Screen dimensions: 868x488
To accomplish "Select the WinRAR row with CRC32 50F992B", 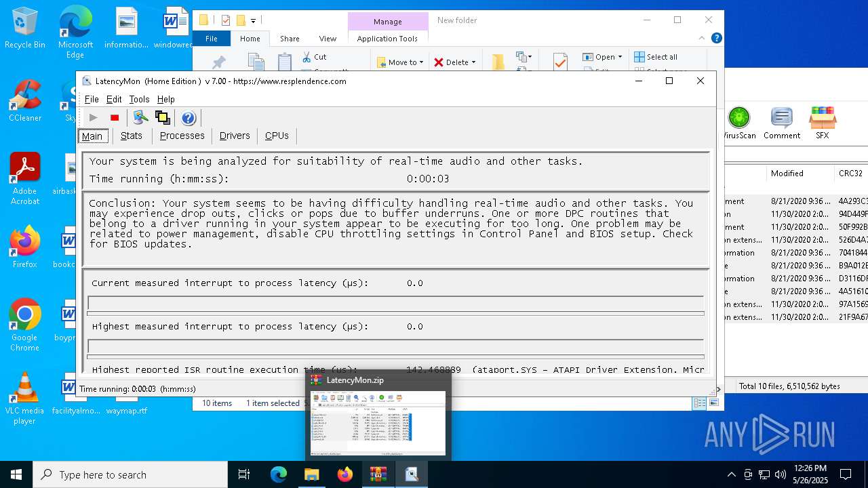I will [796, 227].
